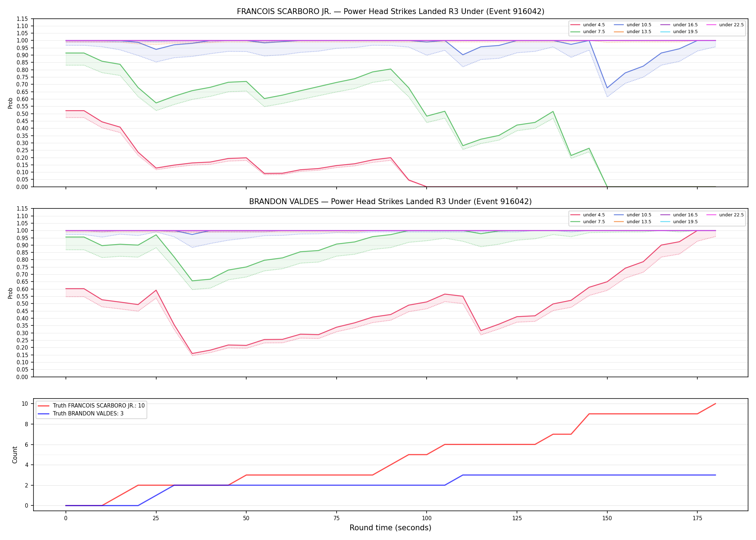The image size is (756, 540).
Task: Click 'under 22.5' in Brandon Valdes legend
Action: pyautogui.click(x=732, y=215)
